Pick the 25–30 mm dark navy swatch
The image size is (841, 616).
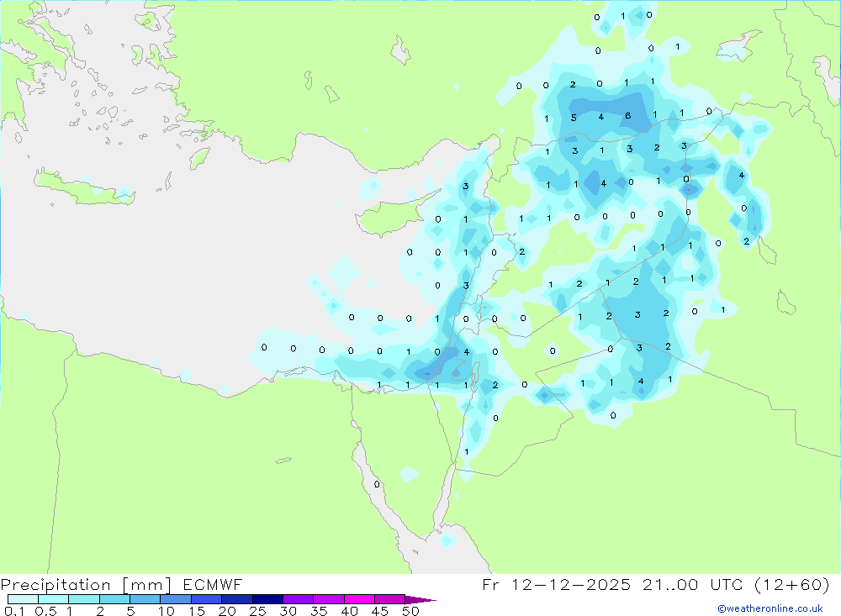click(x=267, y=599)
